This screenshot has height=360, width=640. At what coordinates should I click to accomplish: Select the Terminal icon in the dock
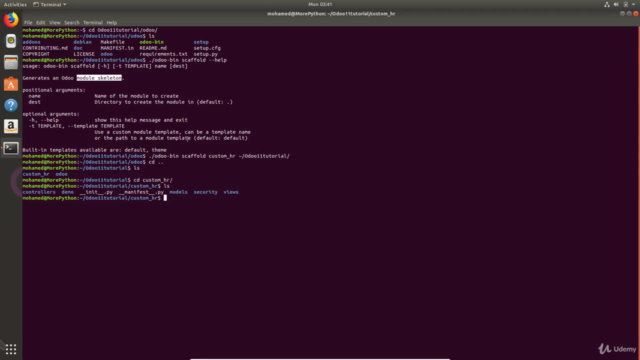(x=11, y=148)
